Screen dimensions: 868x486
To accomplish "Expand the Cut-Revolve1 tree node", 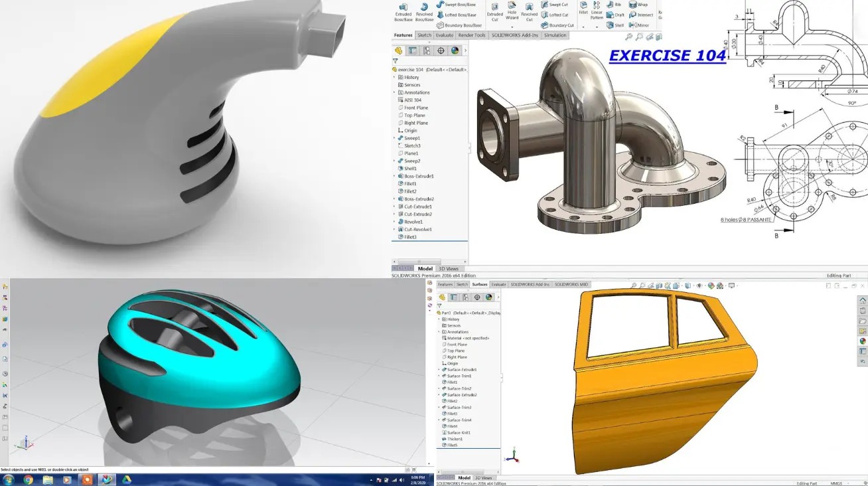I will coord(394,229).
